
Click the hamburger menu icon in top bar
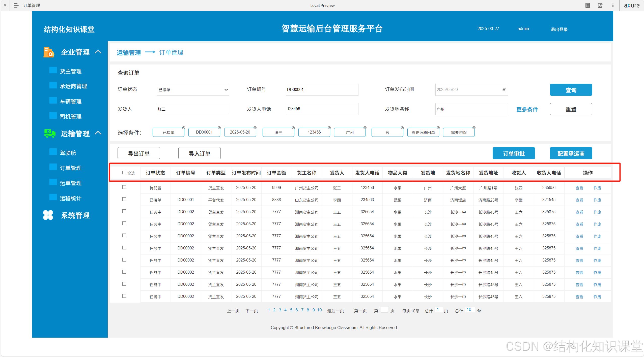click(x=16, y=5)
